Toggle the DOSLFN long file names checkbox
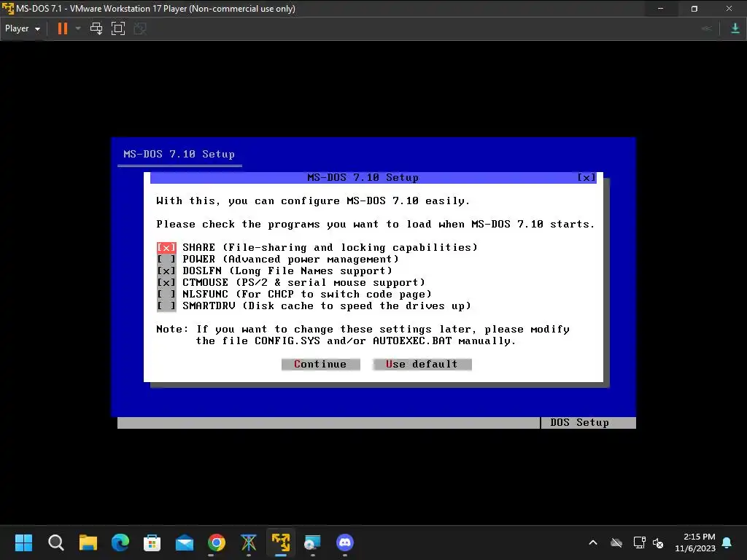This screenshot has width=747, height=560. click(x=166, y=271)
